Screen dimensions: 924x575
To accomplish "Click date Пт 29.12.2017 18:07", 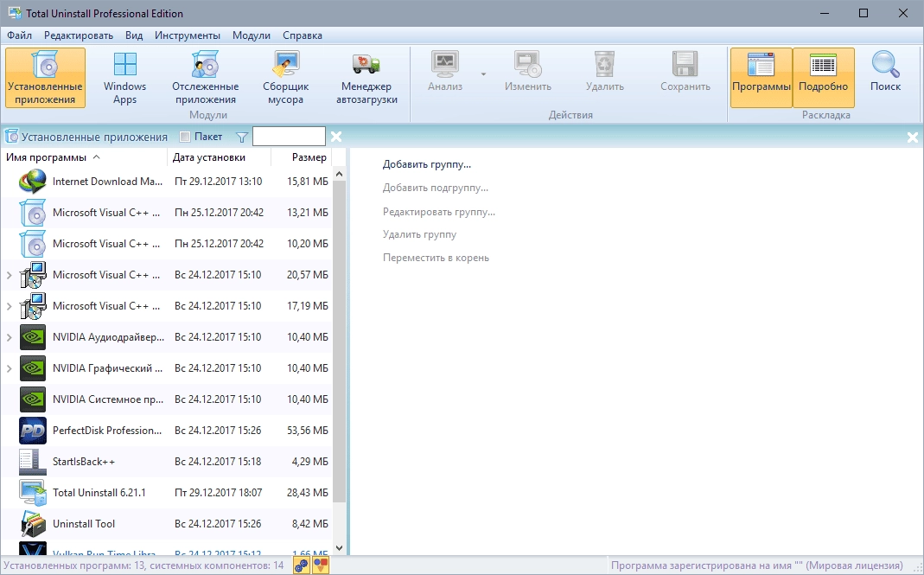I will [219, 493].
